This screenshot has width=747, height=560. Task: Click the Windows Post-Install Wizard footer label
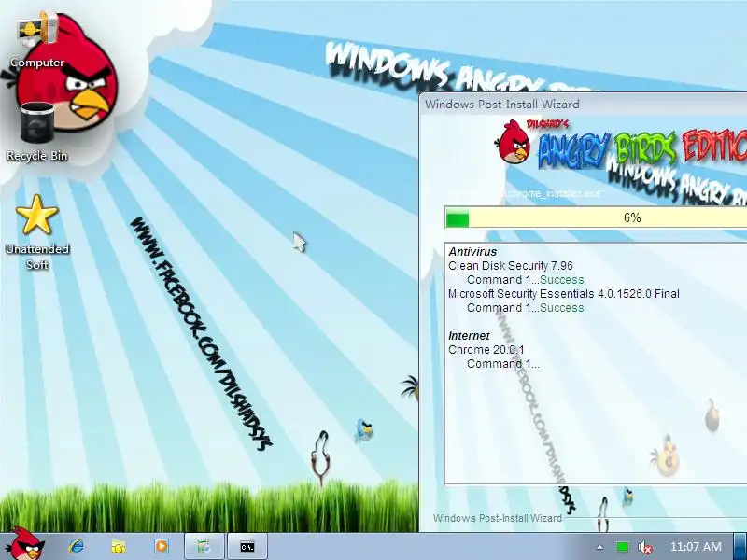[498, 518]
